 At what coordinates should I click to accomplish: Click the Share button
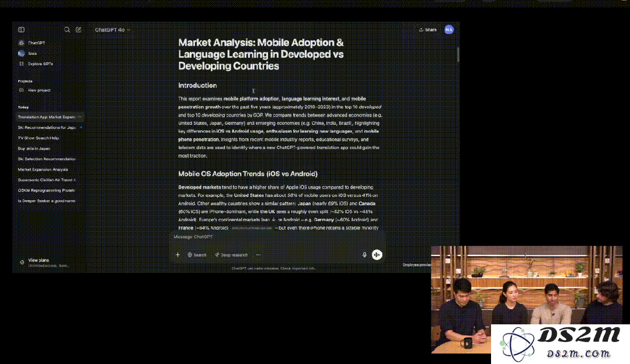[427, 30]
